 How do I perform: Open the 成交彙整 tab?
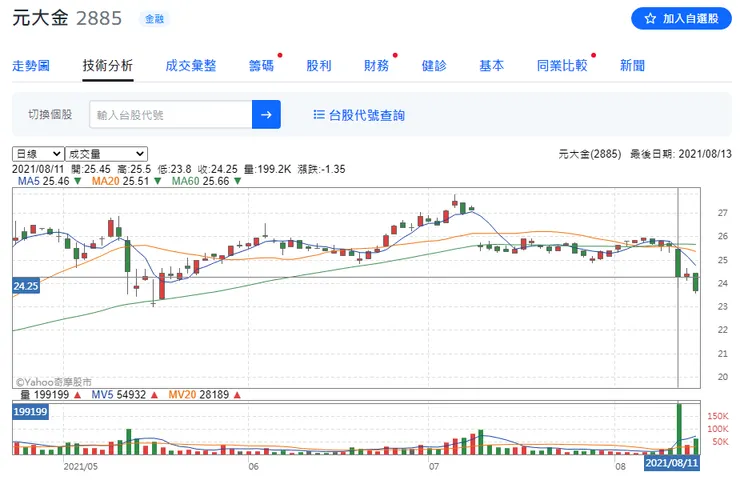click(191, 66)
